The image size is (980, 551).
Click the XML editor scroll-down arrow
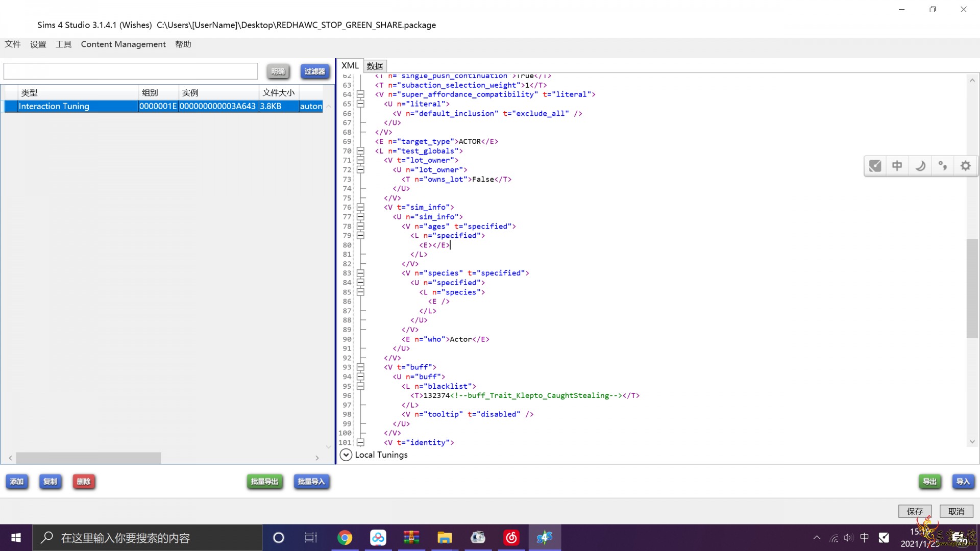click(x=972, y=442)
